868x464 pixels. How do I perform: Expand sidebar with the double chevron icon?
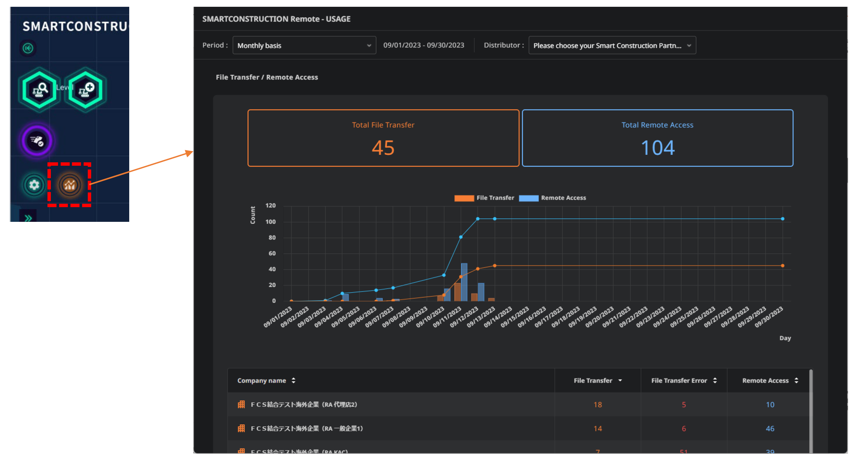(28, 218)
